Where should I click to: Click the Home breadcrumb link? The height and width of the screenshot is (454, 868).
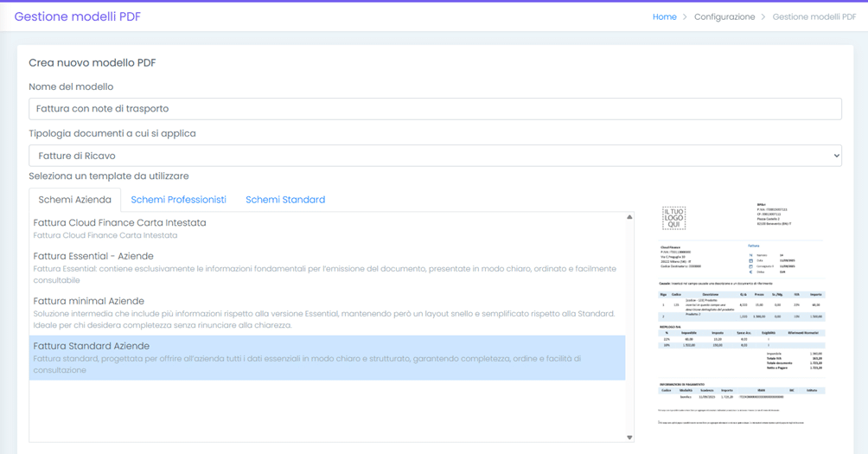point(664,16)
